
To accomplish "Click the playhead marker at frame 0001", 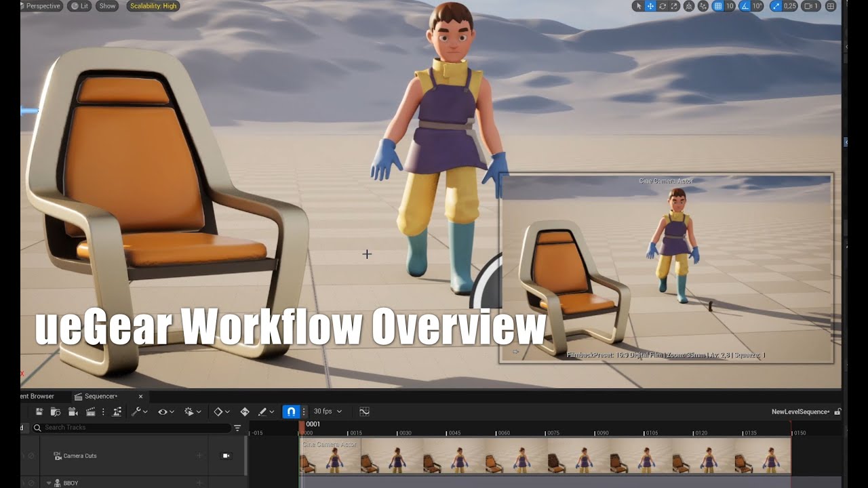I will coord(302,426).
